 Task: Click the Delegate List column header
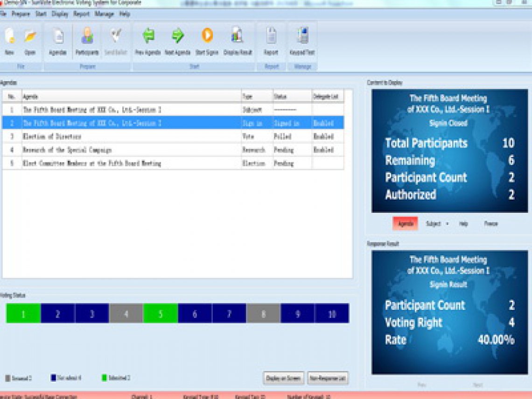coord(328,97)
